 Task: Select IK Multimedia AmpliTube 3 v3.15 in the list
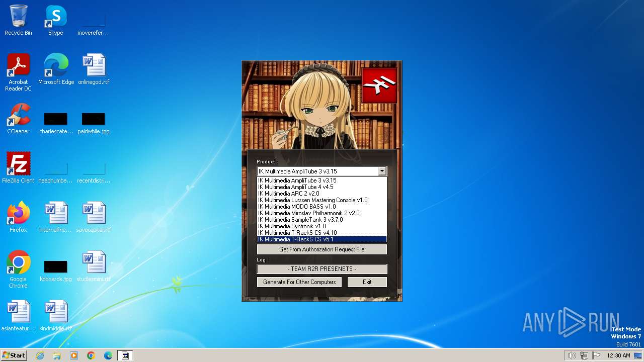322,180
